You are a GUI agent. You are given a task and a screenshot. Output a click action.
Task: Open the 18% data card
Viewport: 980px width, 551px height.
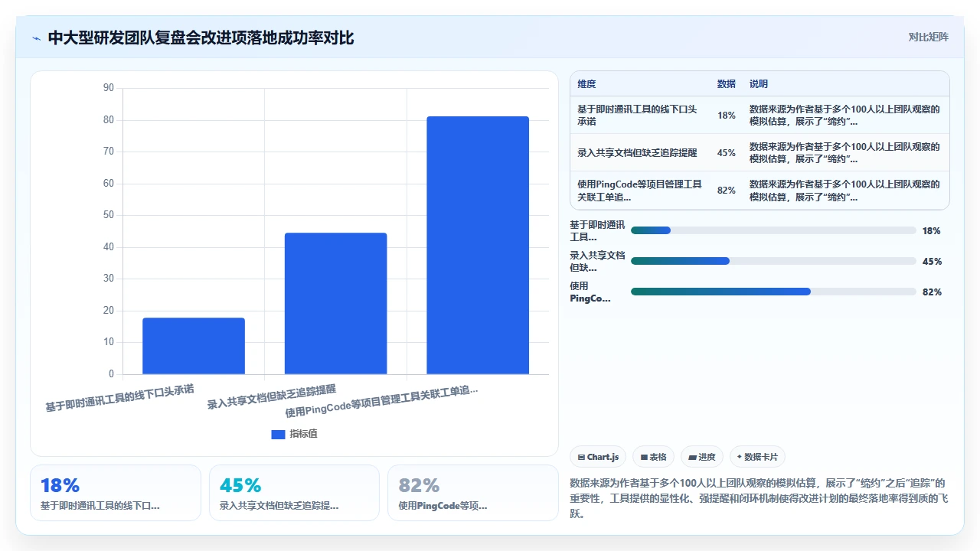116,493
